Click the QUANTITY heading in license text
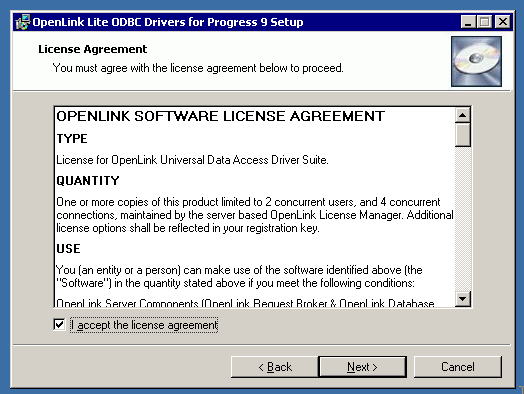The width and height of the screenshot is (524, 394). pyautogui.click(x=88, y=181)
